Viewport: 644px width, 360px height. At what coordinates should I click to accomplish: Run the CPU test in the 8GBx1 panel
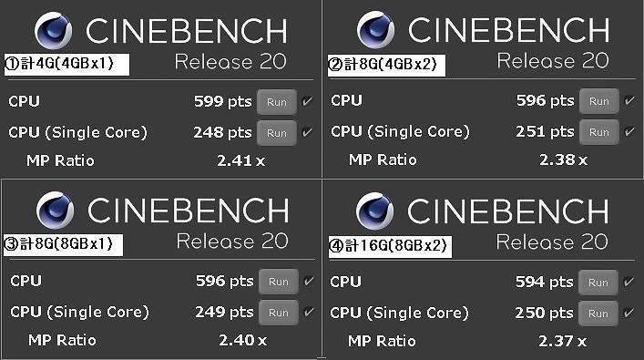click(279, 282)
